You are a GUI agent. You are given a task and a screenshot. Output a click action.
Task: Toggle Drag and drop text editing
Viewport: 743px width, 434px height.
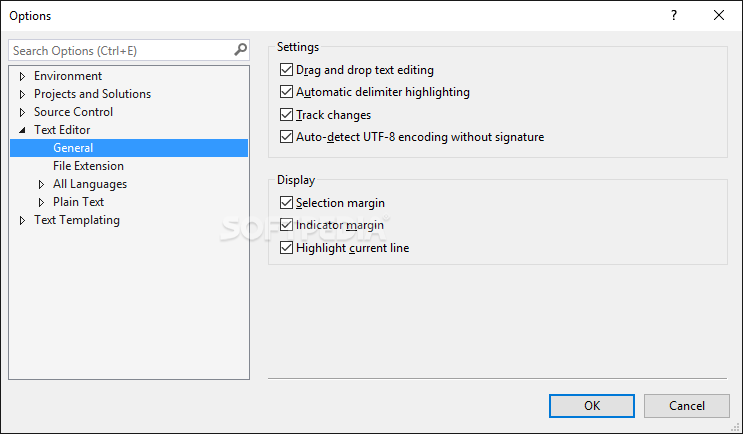pos(286,70)
